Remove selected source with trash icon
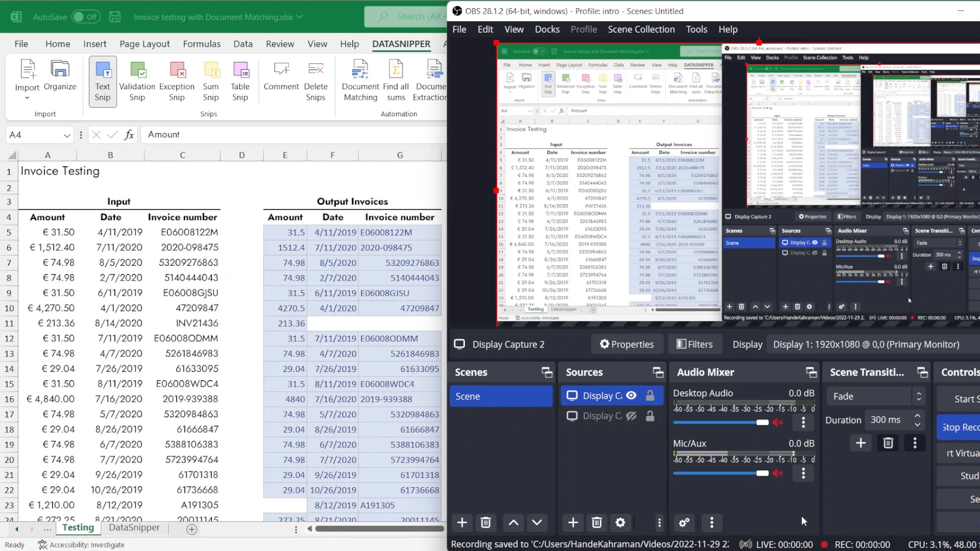980x551 pixels. coord(596,522)
